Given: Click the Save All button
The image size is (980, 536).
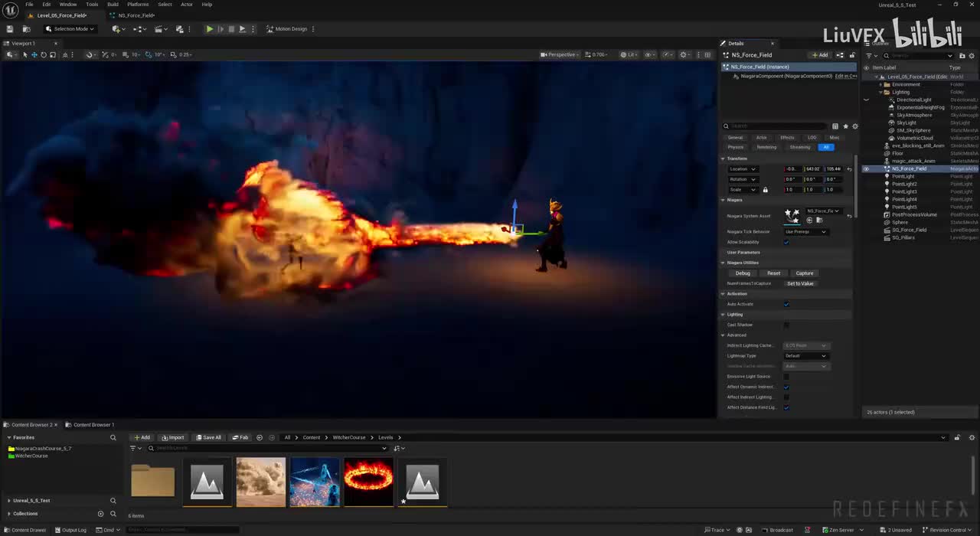Looking at the screenshot, I should 208,437.
